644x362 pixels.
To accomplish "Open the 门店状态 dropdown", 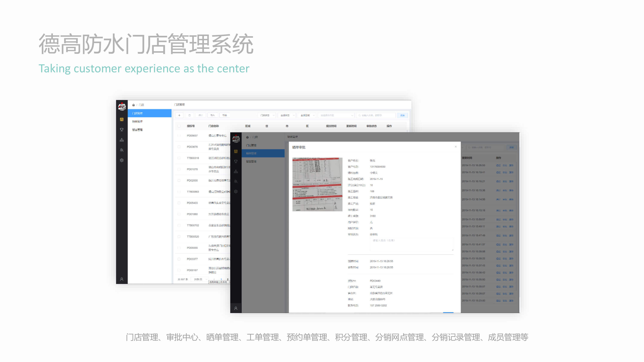I will tap(267, 115).
